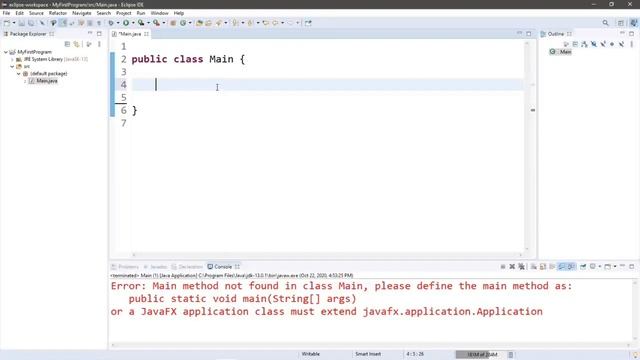Switch to the Javadoc tab
The image size is (640, 360).
coord(155,267)
